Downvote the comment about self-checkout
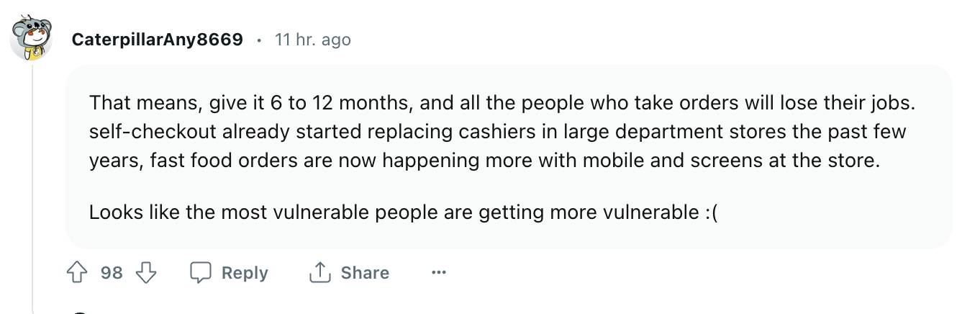Viewport: 980px width, 314px height. (x=146, y=273)
